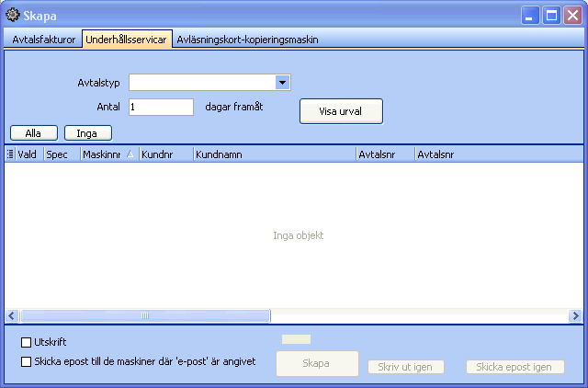Click the Maskinnr sort arrow column header
The height and width of the screenshot is (388, 588).
[130, 155]
